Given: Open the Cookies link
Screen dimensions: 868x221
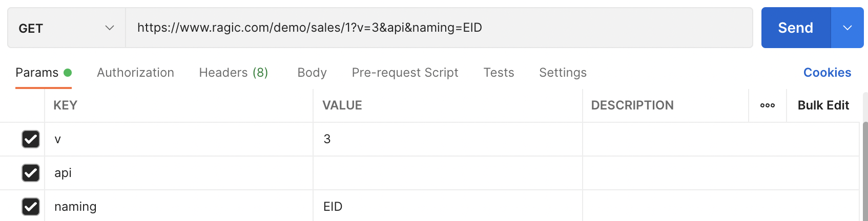Looking at the screenshot, I should pos(827,73).
